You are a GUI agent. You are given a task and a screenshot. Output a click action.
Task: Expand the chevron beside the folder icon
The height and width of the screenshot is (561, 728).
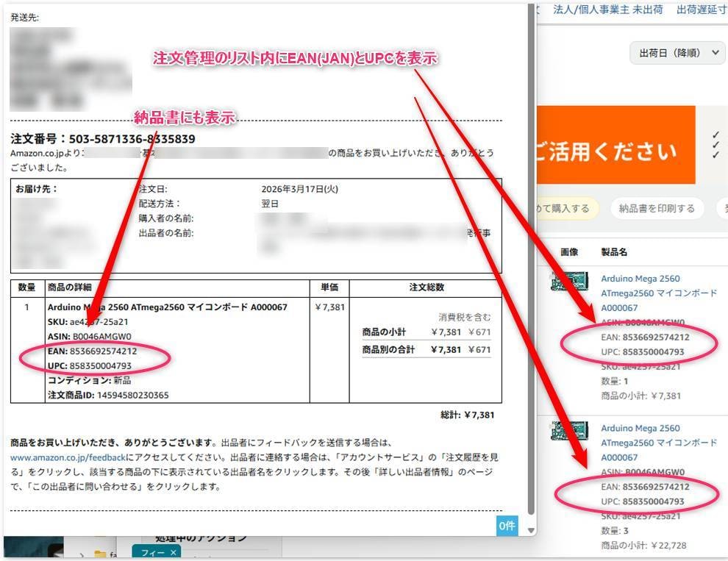[82, 554]
